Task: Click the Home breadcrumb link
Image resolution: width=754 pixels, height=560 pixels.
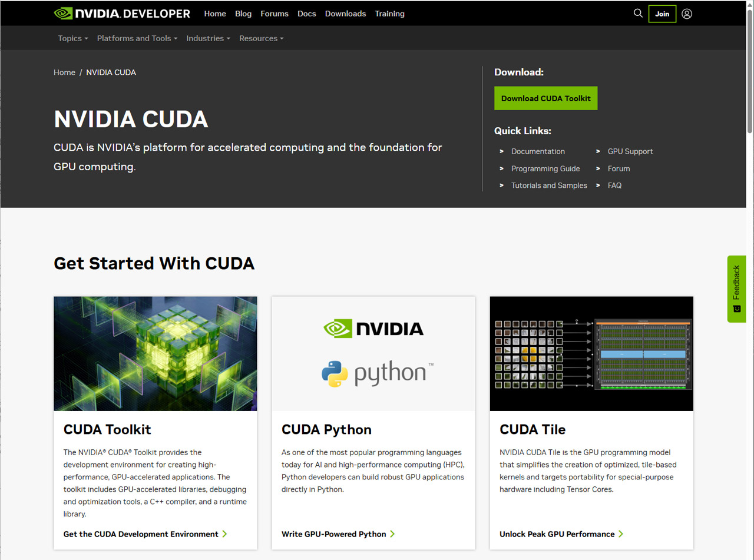Action: (x=64, y=72)
